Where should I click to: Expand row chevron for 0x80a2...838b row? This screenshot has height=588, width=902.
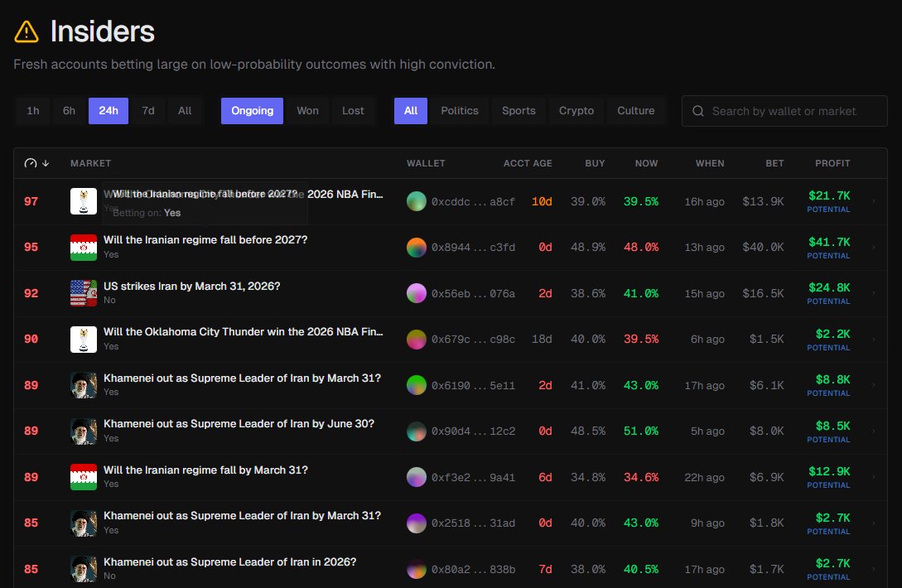[874, 569]
